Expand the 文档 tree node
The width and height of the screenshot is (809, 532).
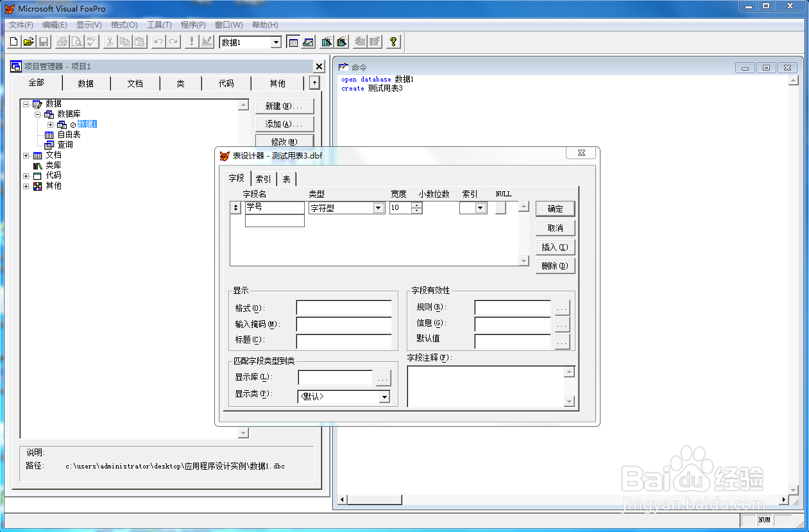click(x=26, y=155)
